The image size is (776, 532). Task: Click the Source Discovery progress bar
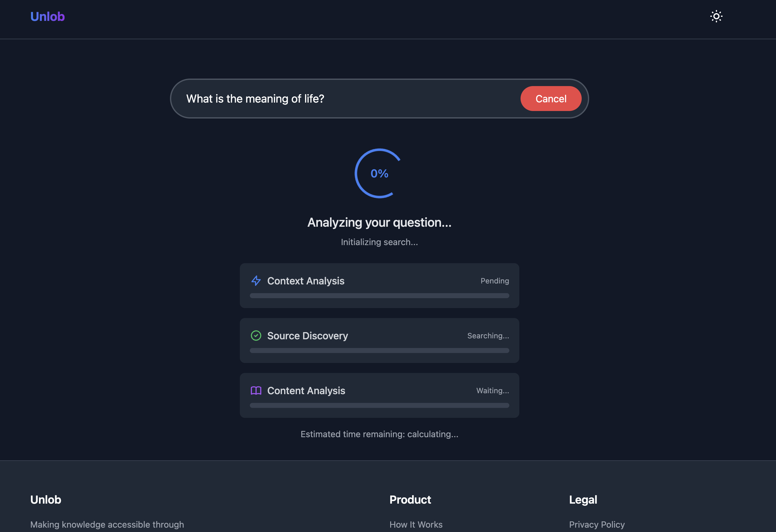click(379, 351)
